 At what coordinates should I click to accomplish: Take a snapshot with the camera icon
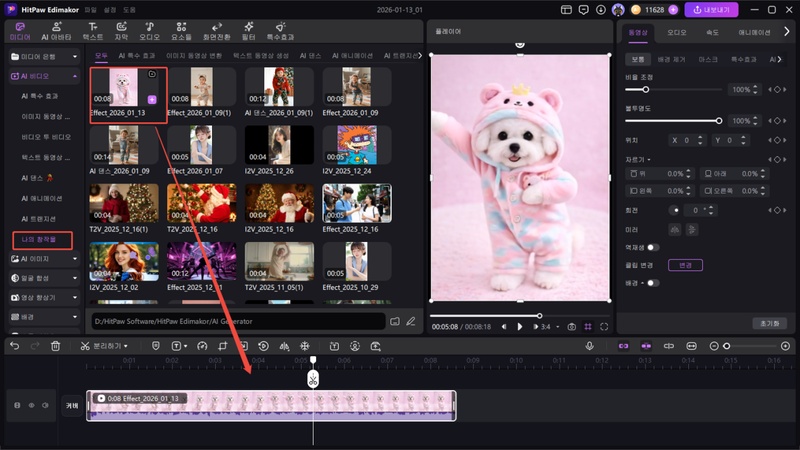[x=571, y=327]
